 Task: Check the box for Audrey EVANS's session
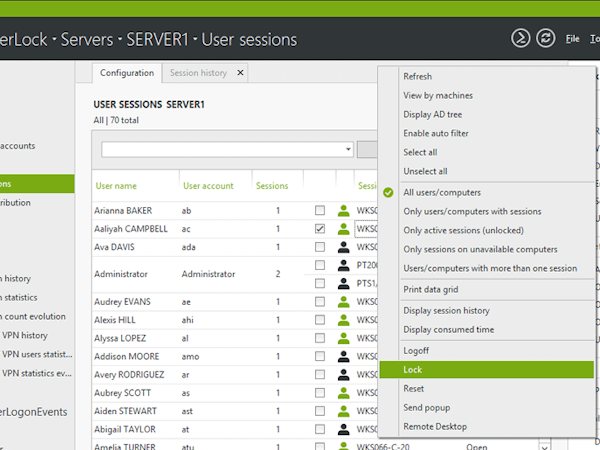point(320,302)
